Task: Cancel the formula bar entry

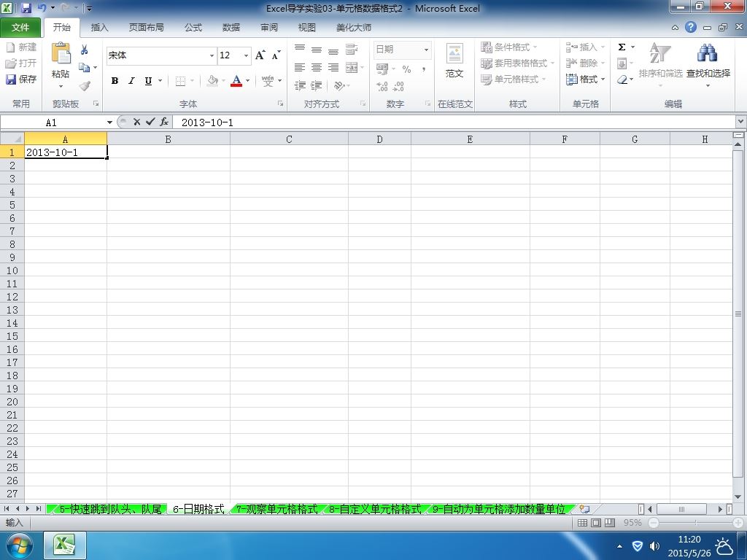Action: point(136,122)
